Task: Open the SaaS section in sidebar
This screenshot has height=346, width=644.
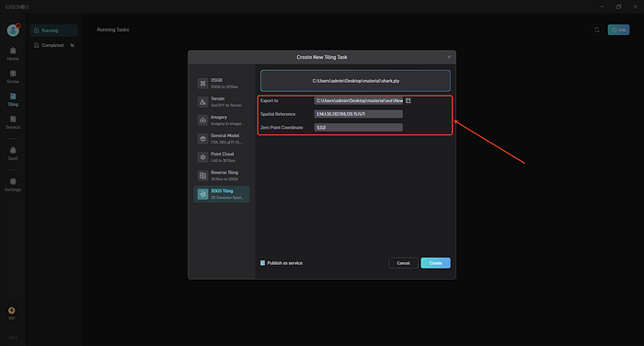Action: point(13,154)
